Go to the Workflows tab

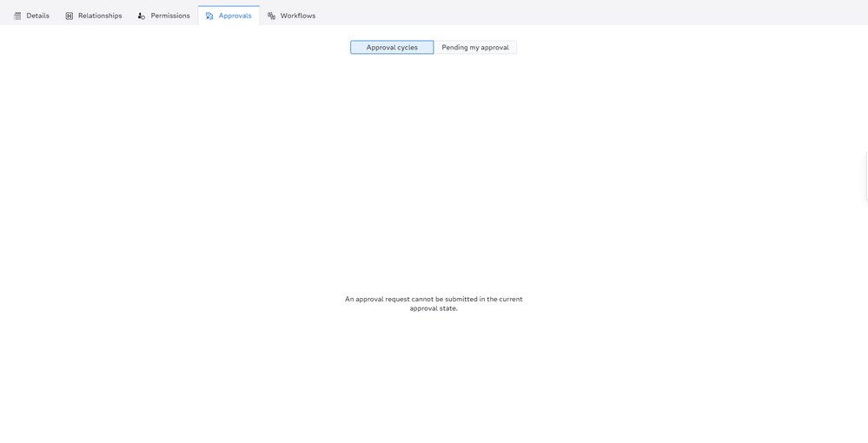(x=292, y=16)
